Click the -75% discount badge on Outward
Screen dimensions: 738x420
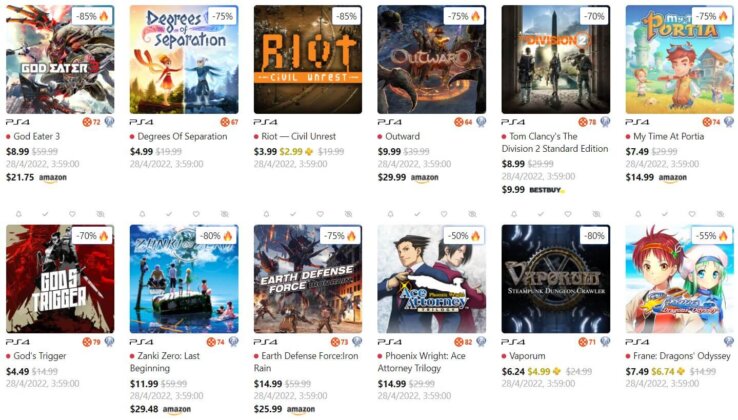click(465, 16)
